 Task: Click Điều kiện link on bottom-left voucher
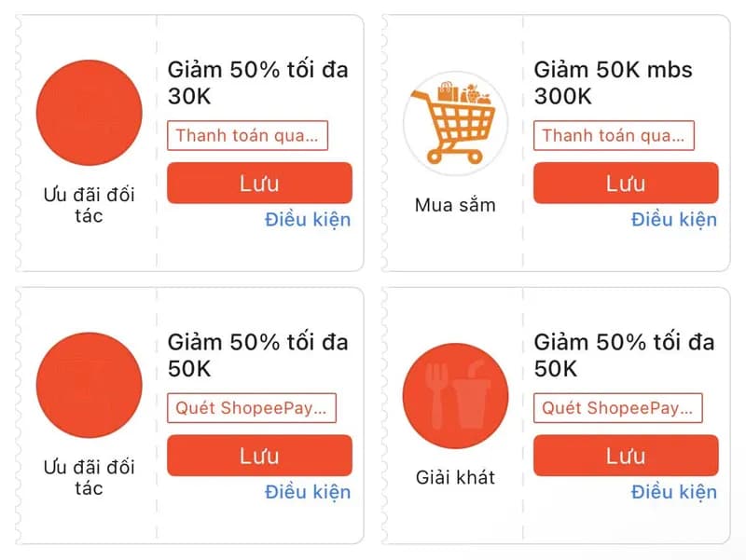pos(307,492)
